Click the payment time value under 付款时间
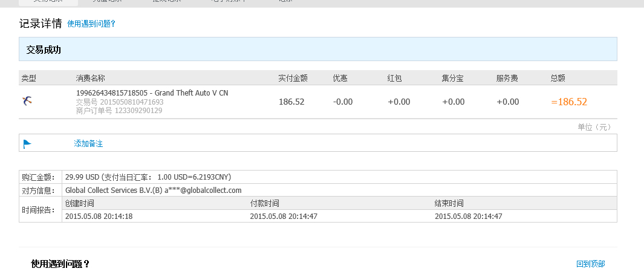 coord(284,216)
